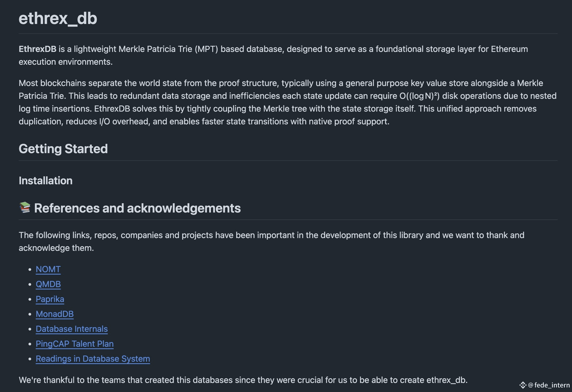This screenshot has width=572, height=392.
Task: Click the bold EthrexDB text
Action: tap(38, 49)
